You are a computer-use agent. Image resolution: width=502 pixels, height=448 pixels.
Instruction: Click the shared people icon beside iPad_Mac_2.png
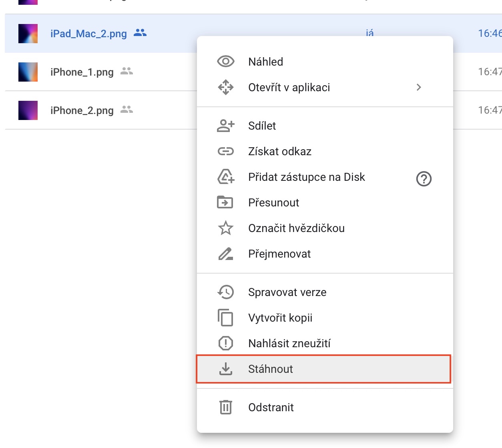pos(140,33)
